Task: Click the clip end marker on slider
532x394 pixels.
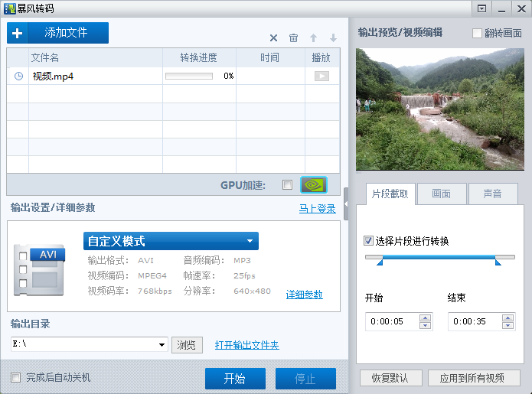Action: pos(498,262)
